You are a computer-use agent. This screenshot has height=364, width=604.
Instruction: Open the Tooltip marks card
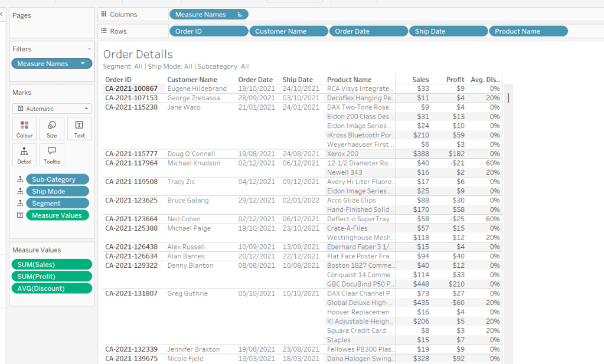coord(52,155)
